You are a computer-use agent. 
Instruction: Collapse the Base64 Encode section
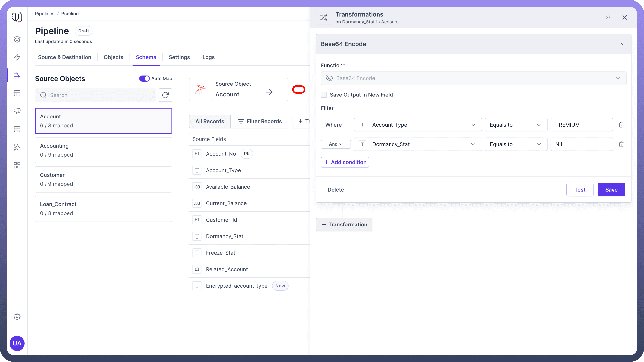click(x=621, y=44)
